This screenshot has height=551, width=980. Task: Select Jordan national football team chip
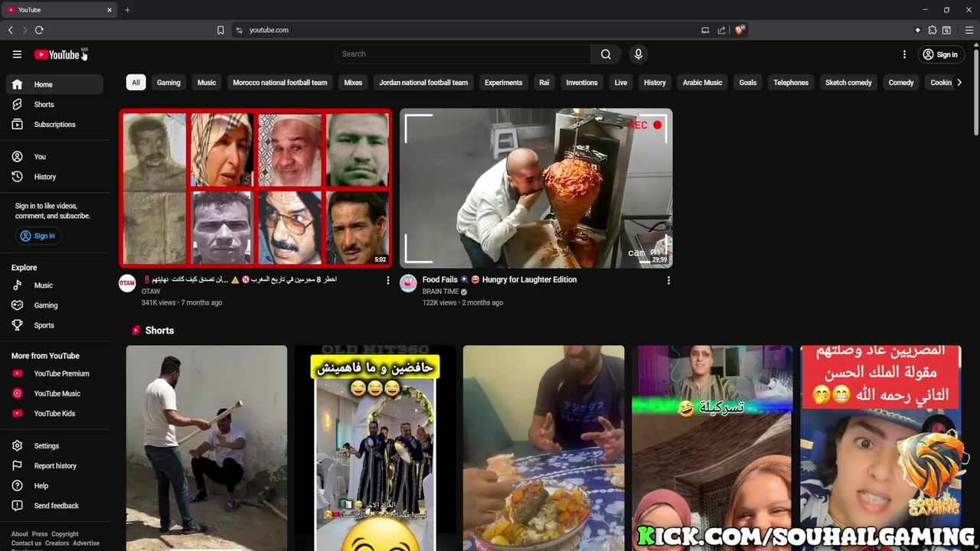click(423, 83)
